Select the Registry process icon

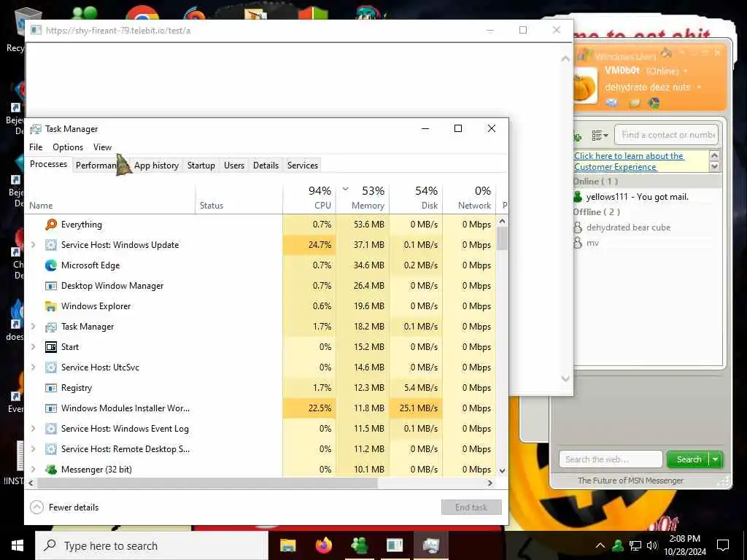(51, 388)
